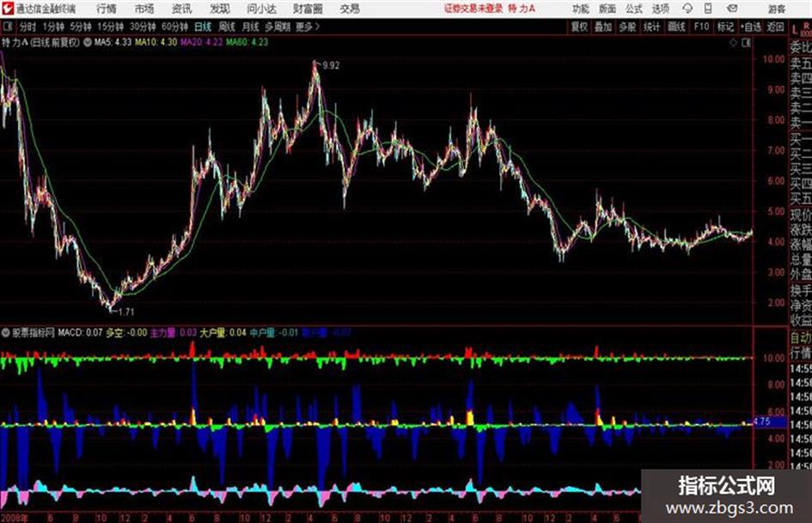812x523 pixels.
Task: Click the 标记 toolbar button
Action: coord(726,27)
